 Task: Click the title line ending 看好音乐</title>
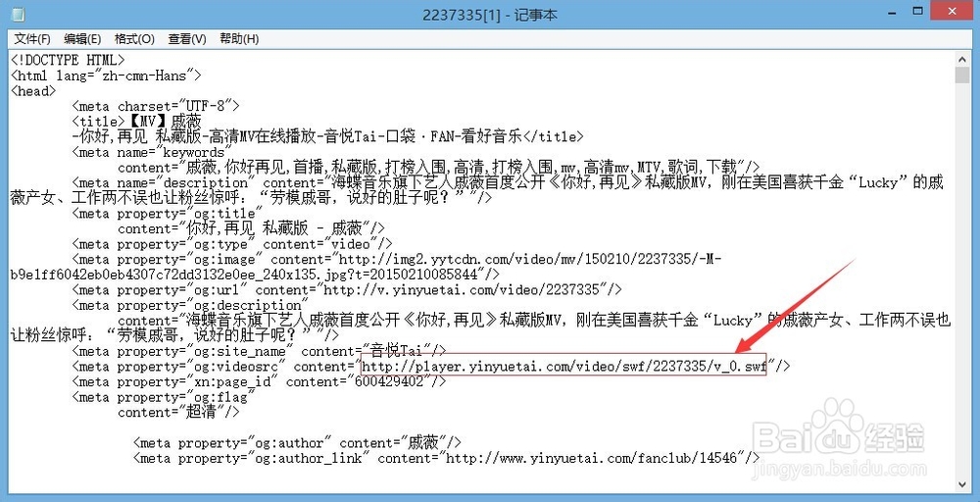[328, 137]
